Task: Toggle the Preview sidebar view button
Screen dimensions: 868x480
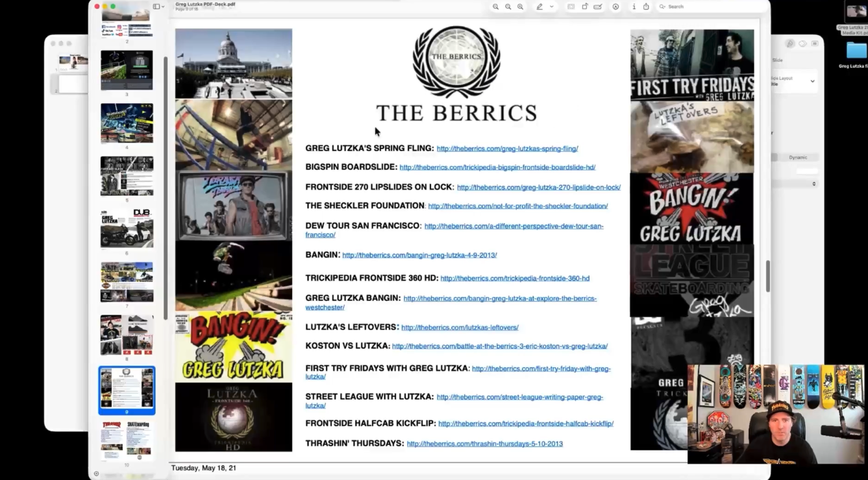Action: click(x=156, y=6)
